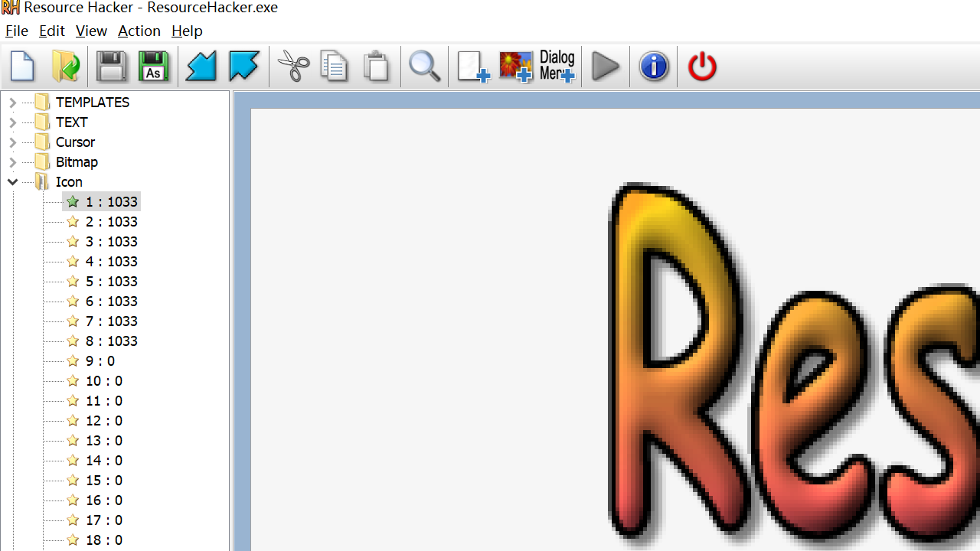Expand the TEMPLATES folder node
The image size is (980, 551).
pyautogui.click(x=13, y=103)
